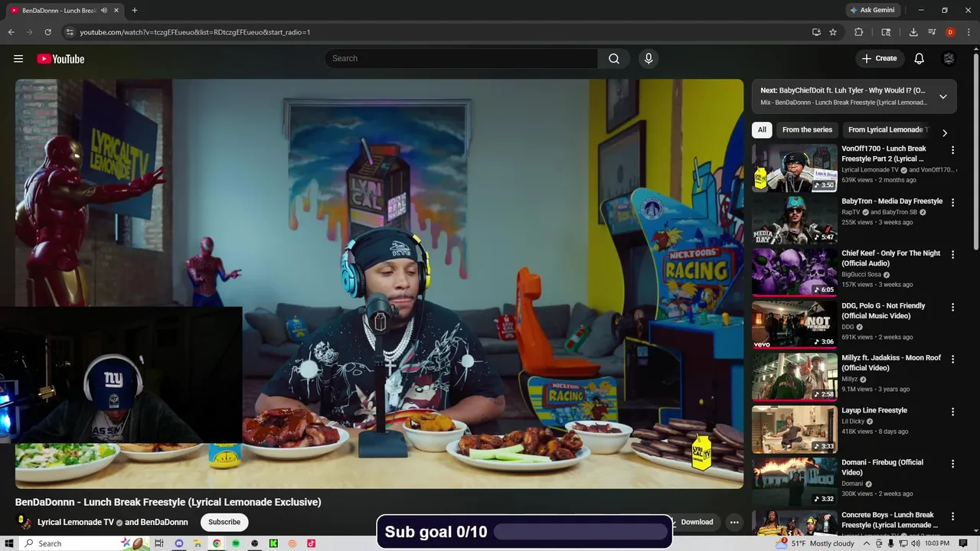Image resolution: width=980 pixels, height=551 pixels.
Task: Open a new Chrome tab
Action: [135, 10]
